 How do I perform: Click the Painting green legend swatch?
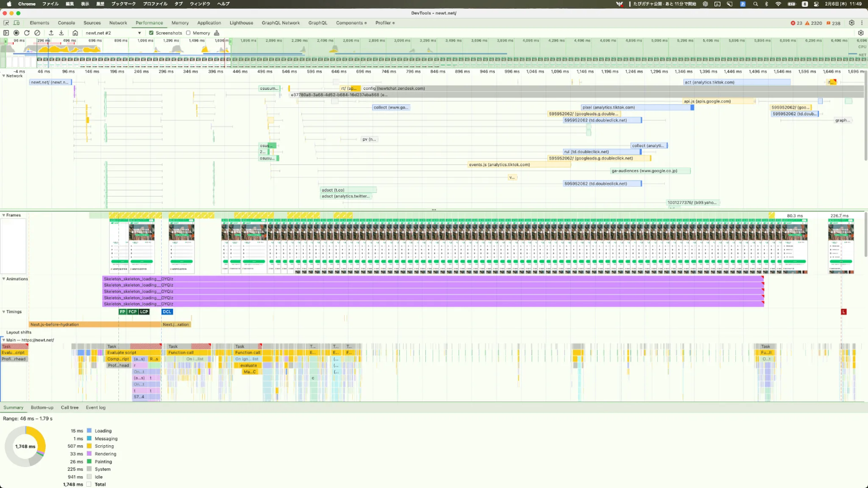coord(89,461)
